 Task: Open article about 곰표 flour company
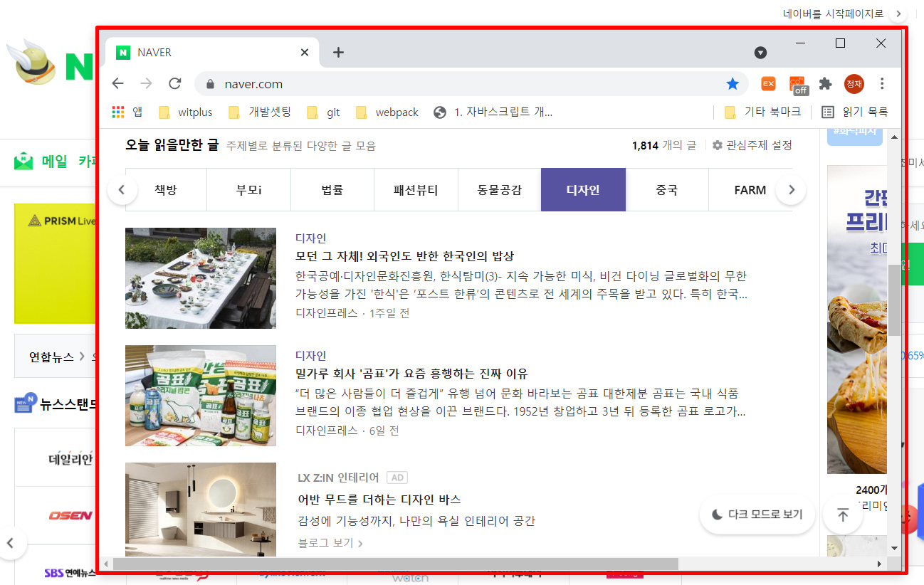click(x=411, y=374)
